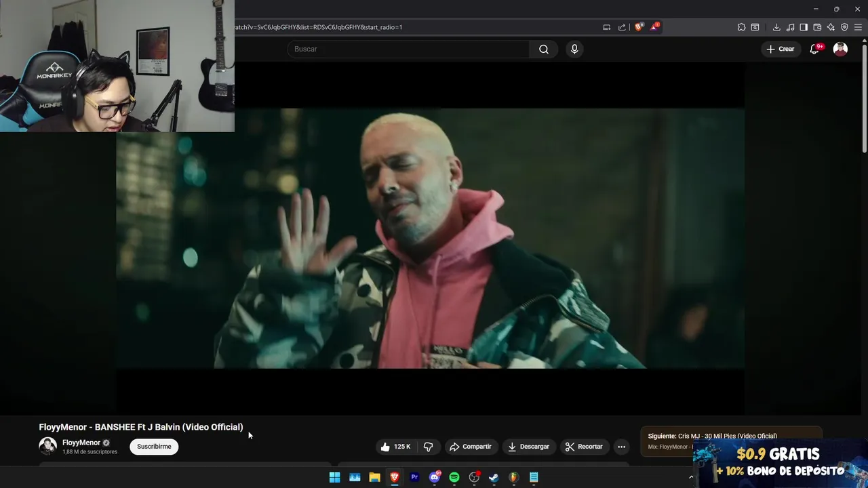Open Brave Wallet icon
This screenshot has width=868, height=488.
(x=817, y=27)
